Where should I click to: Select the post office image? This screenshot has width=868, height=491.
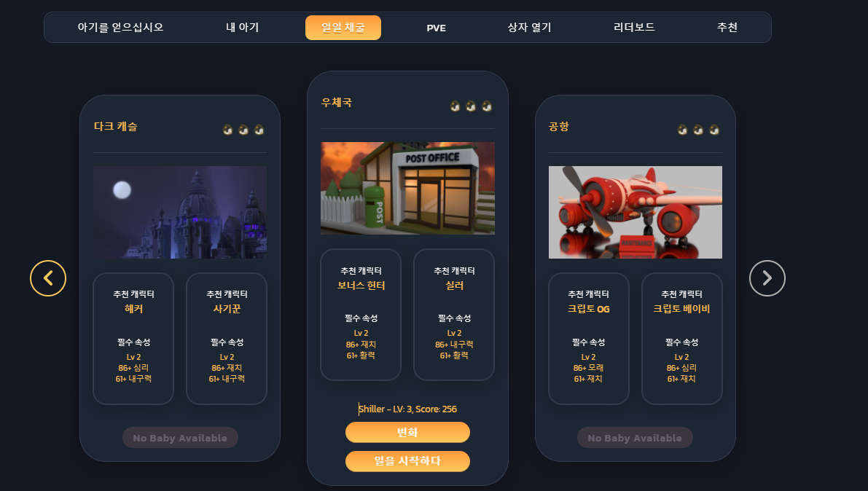407,188
